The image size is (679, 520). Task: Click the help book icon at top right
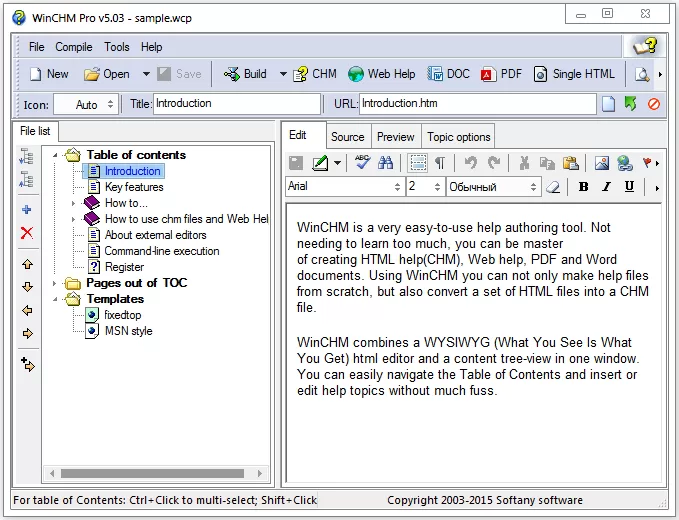[645, 46]
